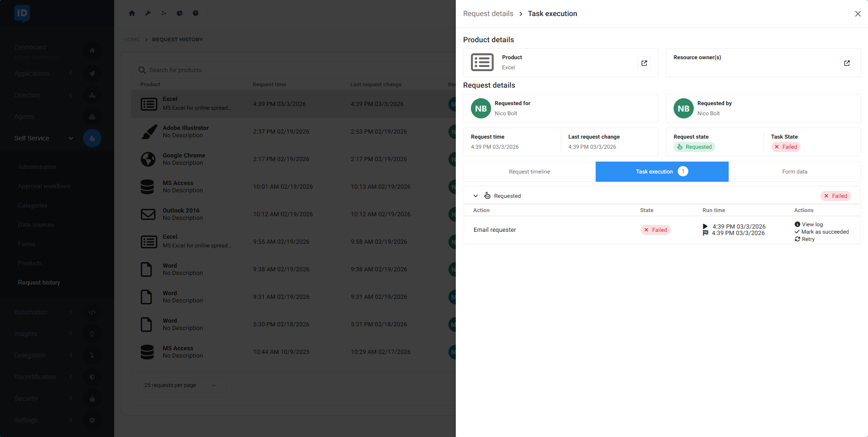
Task: Select the Task execution tab
Action: 662,172
